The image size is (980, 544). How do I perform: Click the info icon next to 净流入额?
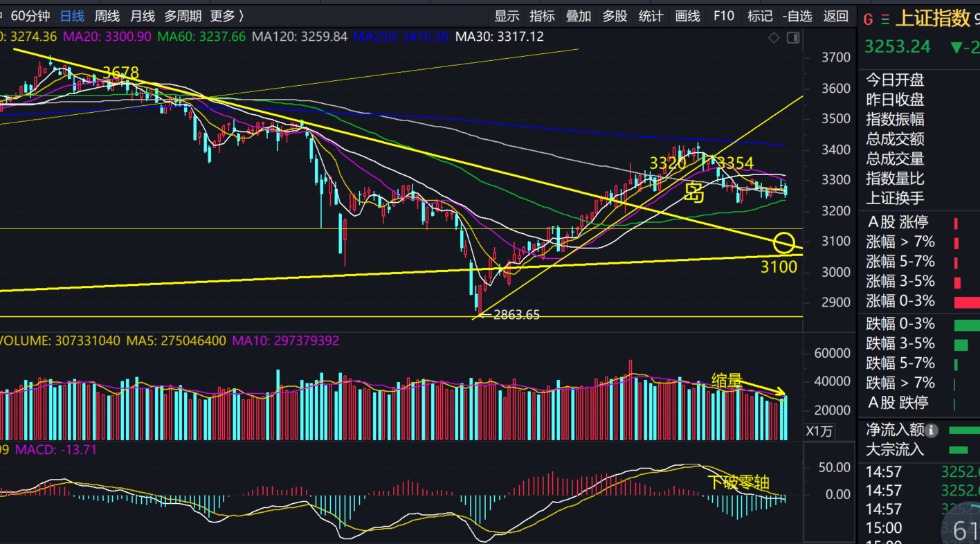pos(932,430)
